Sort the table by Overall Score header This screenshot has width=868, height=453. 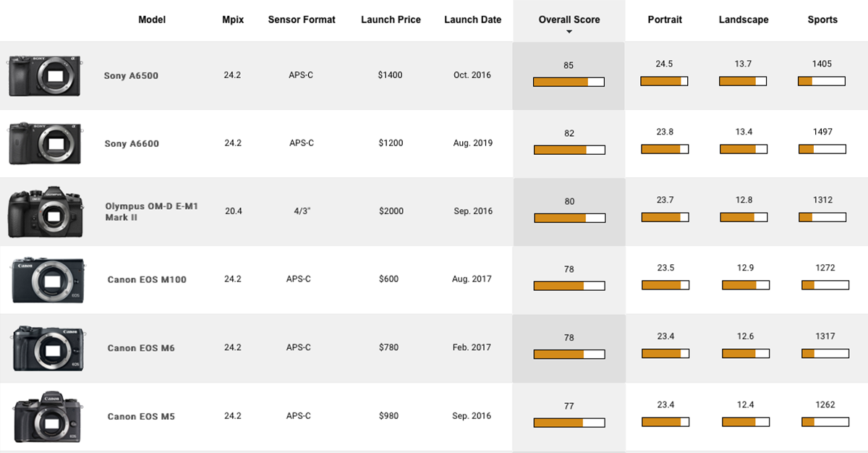(569, 20)
